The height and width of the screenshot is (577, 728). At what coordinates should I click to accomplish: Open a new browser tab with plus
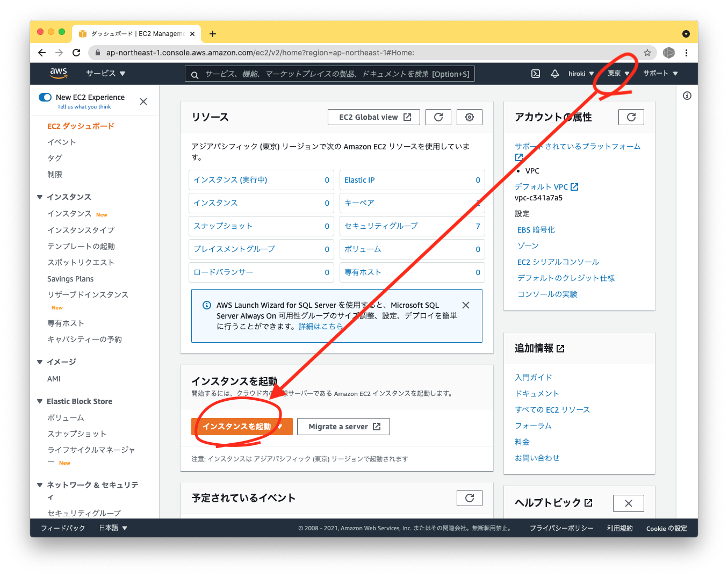tap(213, 34)
